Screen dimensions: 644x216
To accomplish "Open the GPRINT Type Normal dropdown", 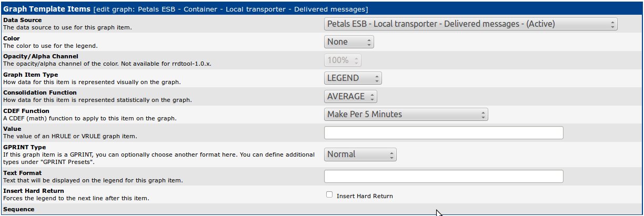I will click(360, 155).
